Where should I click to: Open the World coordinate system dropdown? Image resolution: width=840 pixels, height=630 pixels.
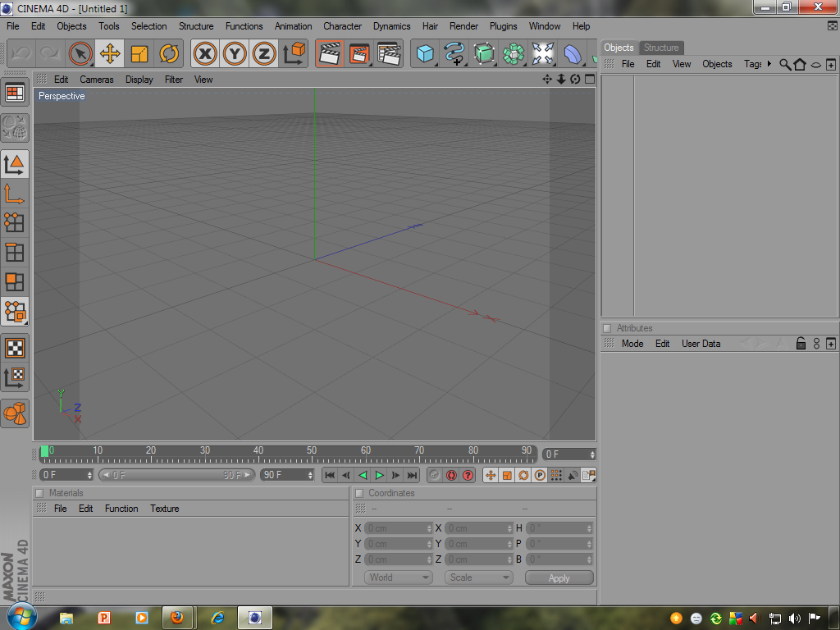tap(398, 577)
